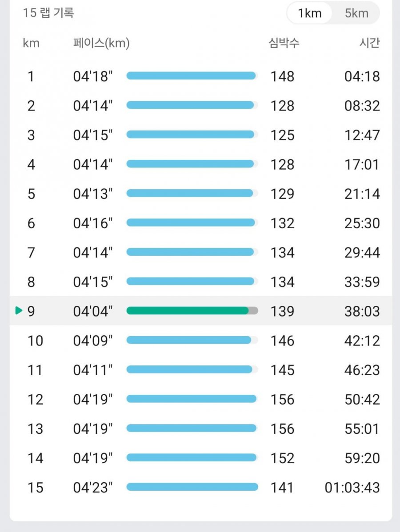Screen dimensions: 400x532
Task: Tap the lap 3 pace bar
Action: tap(192, 135)
